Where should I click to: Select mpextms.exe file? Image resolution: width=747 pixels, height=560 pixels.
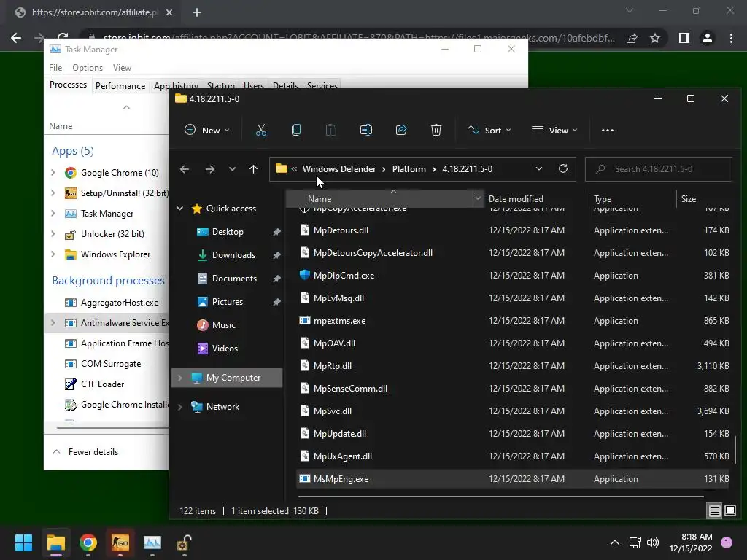coord(513,321)
